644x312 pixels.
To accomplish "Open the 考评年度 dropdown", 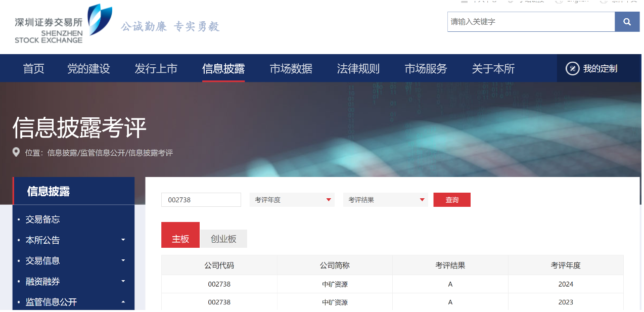I will tap(292, 199).
